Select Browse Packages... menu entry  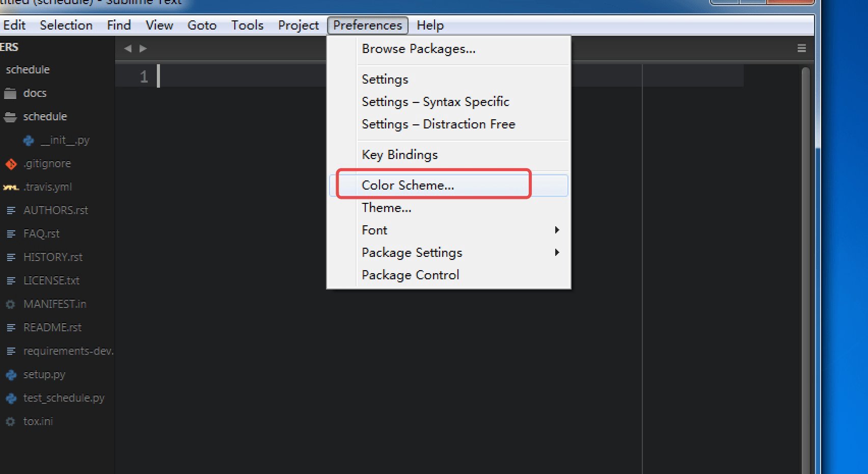(x=418, y=49)
